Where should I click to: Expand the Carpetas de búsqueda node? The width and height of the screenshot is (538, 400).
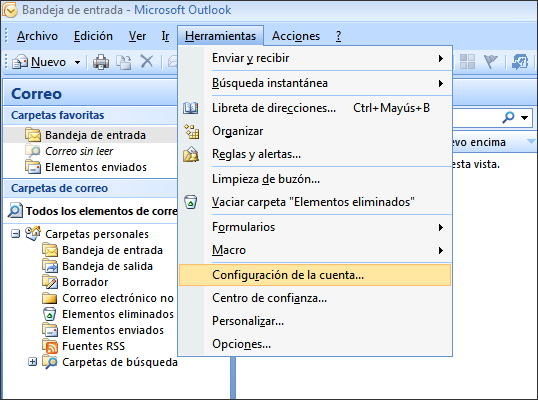click(33, 362)
